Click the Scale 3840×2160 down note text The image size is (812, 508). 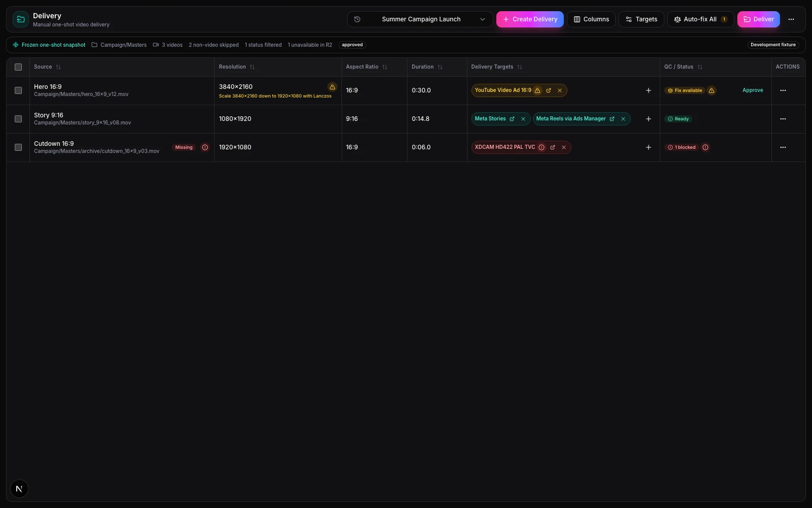click(x=275, y=96)
